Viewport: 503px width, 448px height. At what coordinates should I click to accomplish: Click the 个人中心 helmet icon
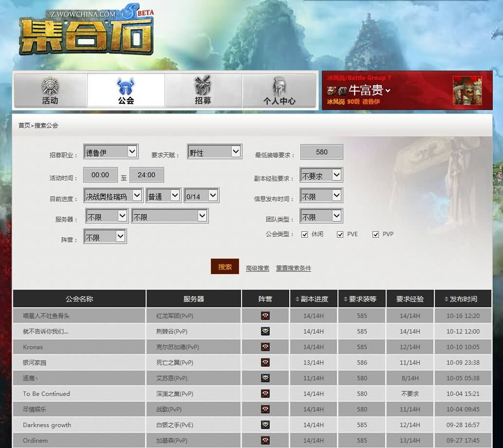pyautogui.click(x=279, y=86)
